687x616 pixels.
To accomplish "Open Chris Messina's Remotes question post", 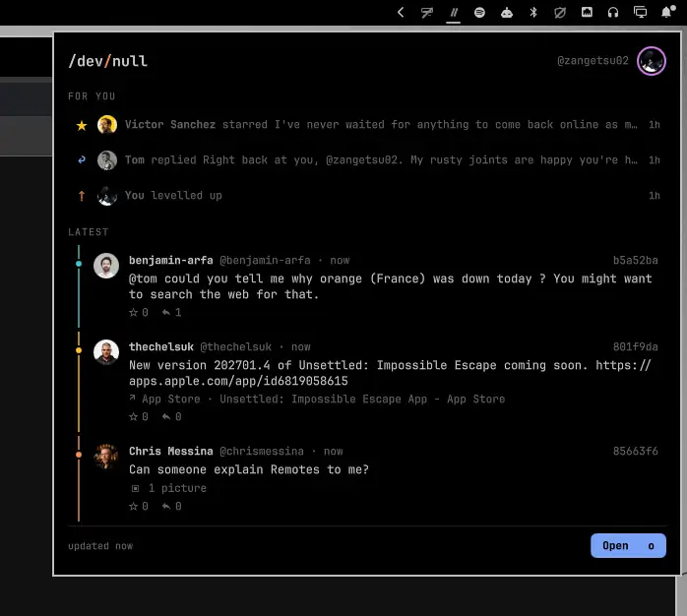I will point(249,469).
